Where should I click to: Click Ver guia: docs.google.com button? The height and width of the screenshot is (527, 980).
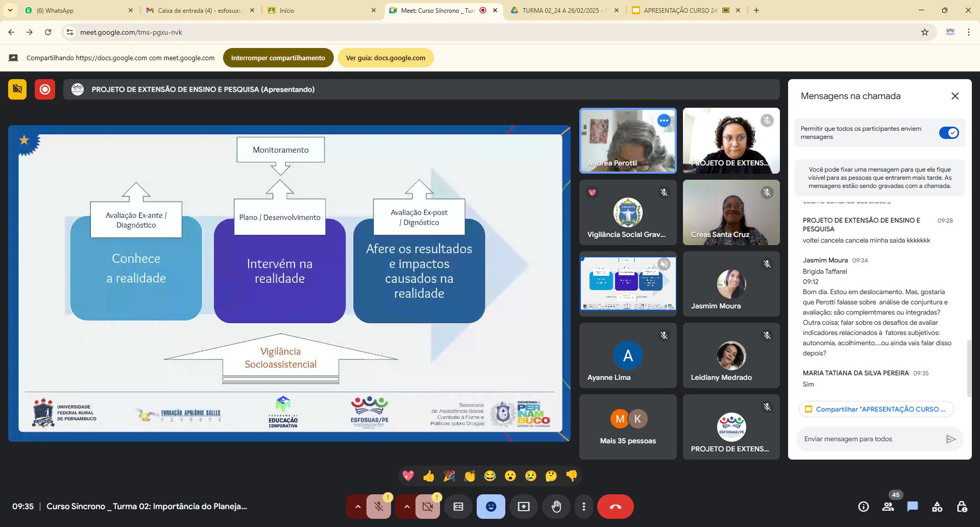(385, 58)
